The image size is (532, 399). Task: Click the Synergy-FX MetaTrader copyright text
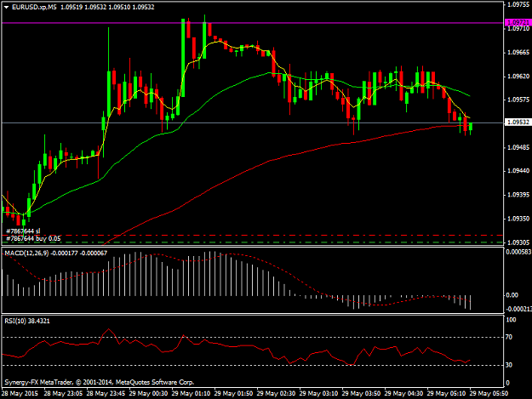coord(100,382)
